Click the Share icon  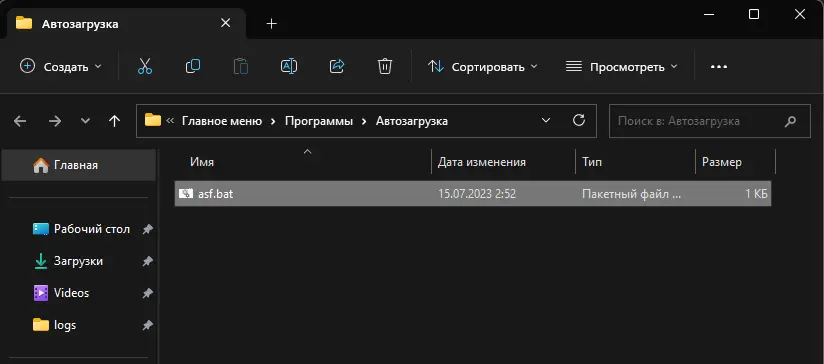tap(337, 66)
